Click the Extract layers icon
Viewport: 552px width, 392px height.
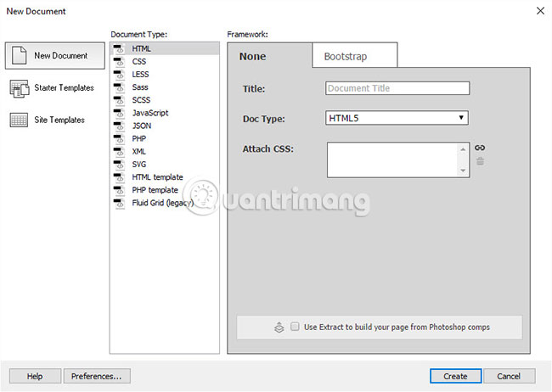pyautogui.click(x=279, y=328)
